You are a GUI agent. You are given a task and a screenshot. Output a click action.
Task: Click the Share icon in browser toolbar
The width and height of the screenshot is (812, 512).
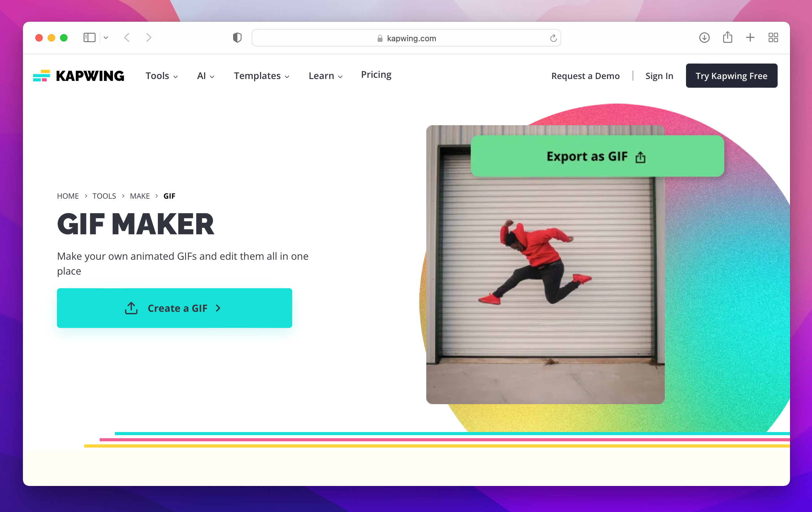click(x=728, y=38)
